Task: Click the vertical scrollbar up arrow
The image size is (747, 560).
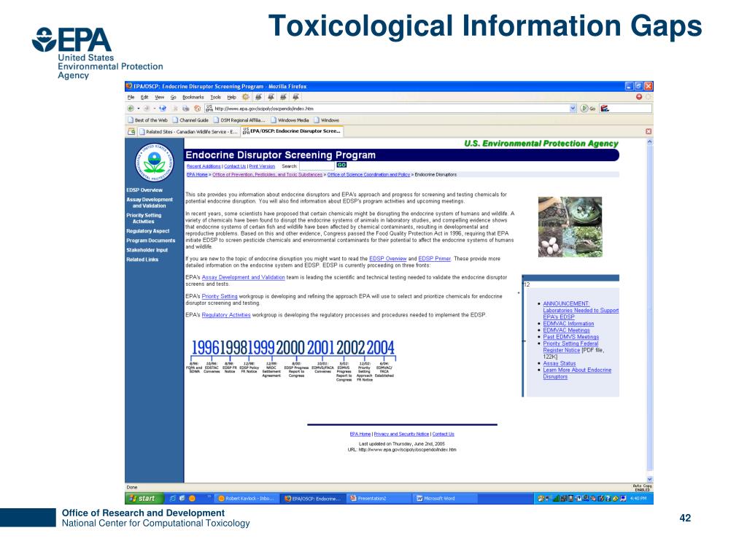Action: (x=649, y=142)
